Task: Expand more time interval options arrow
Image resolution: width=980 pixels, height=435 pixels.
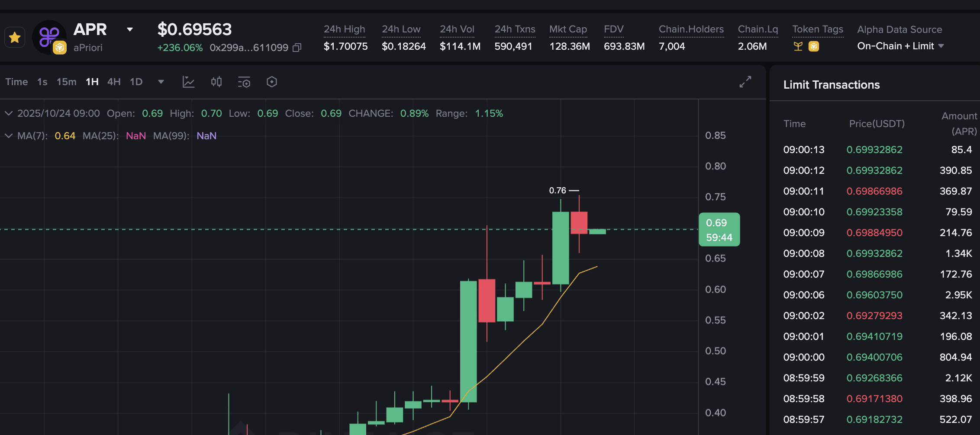Action: 161,82
